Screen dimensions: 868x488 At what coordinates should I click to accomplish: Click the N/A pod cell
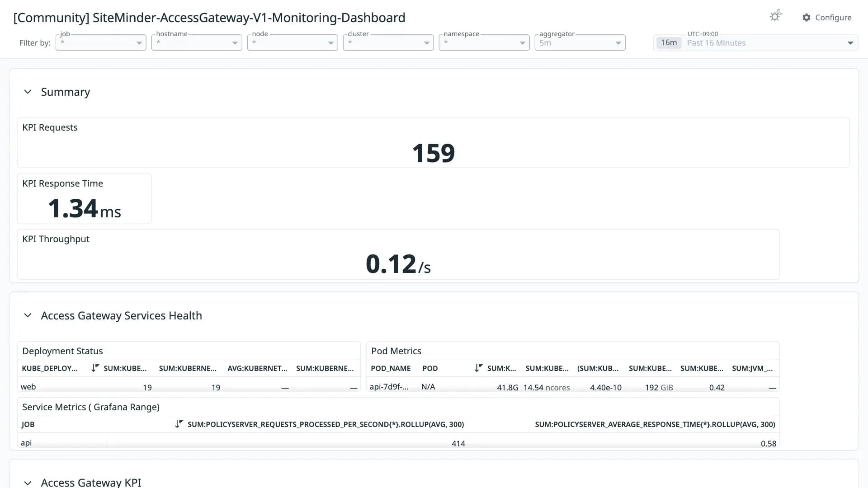(x=428, y=387)
